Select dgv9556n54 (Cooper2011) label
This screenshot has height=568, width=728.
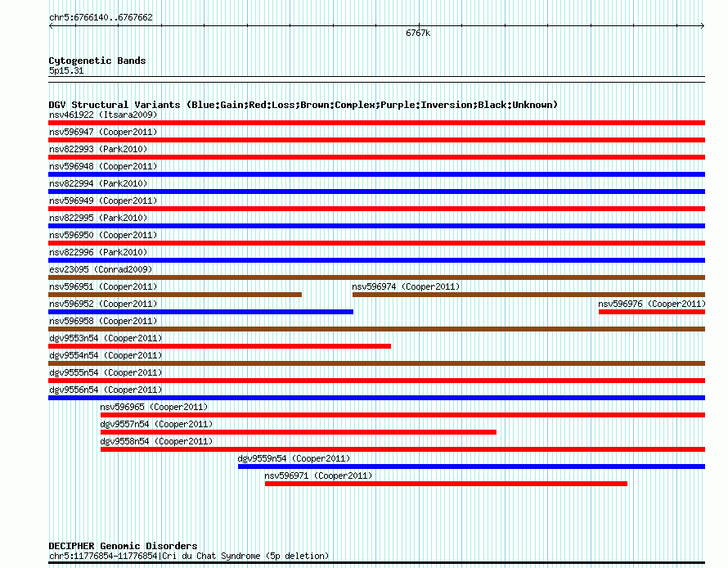click(x=106, y=390)
